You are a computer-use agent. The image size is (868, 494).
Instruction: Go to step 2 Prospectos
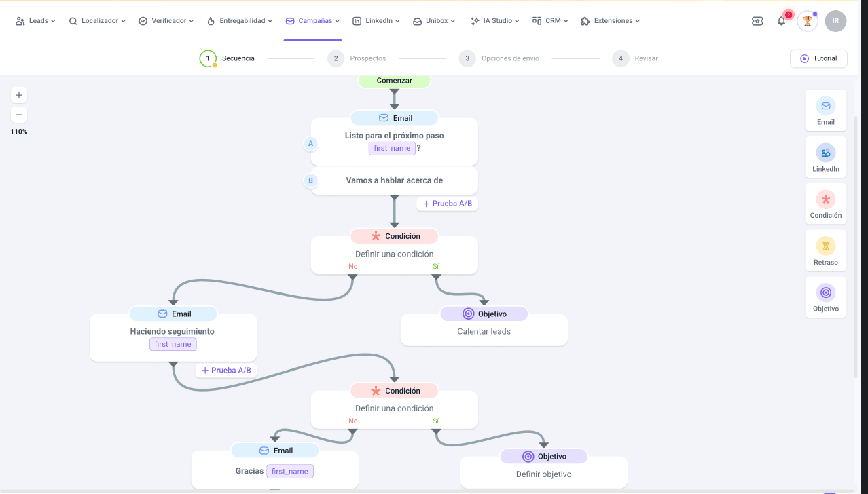pyautogui.click(x=357, y=58)
